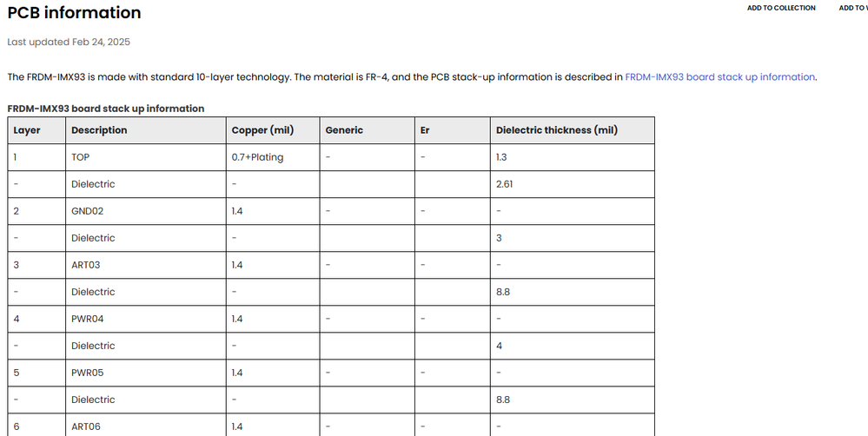
Task: Click 1.4 copper value in PWR04 row
Action: (272, 319)
